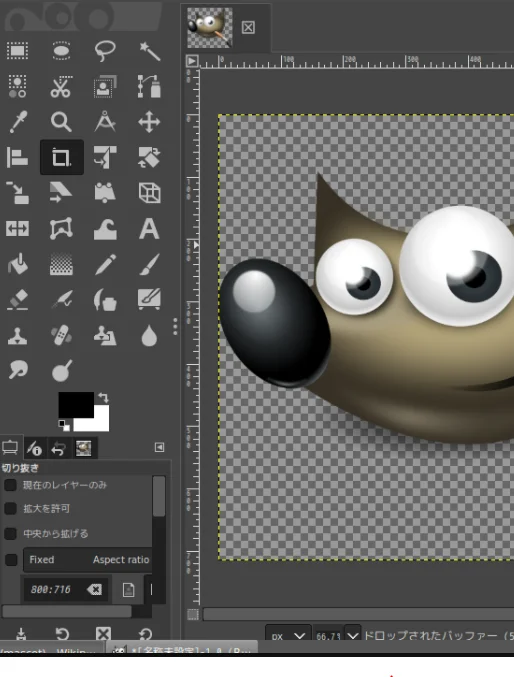This screenshot has width=514, height=677.
Task: Open image menu from ruler corner triangle
Action: (192, 61)
